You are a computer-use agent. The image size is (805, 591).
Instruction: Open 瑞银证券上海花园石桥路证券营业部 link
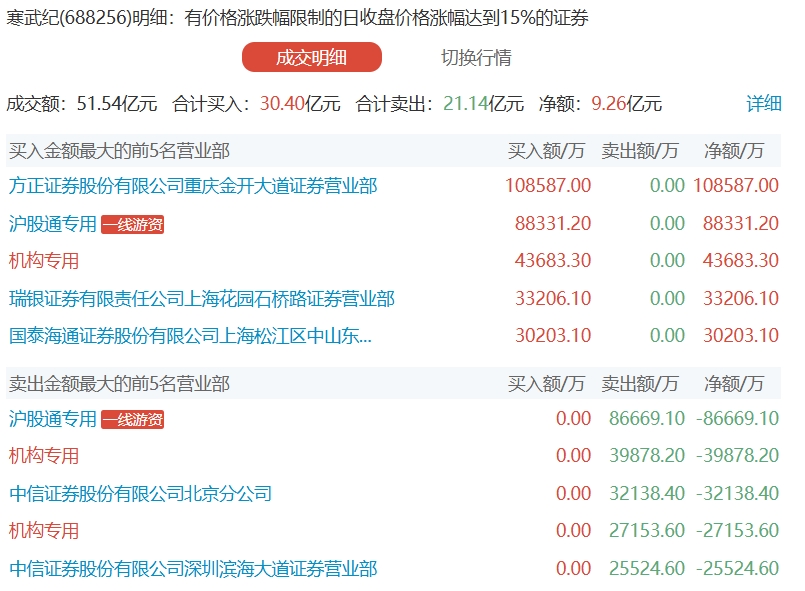pos(201,299)
